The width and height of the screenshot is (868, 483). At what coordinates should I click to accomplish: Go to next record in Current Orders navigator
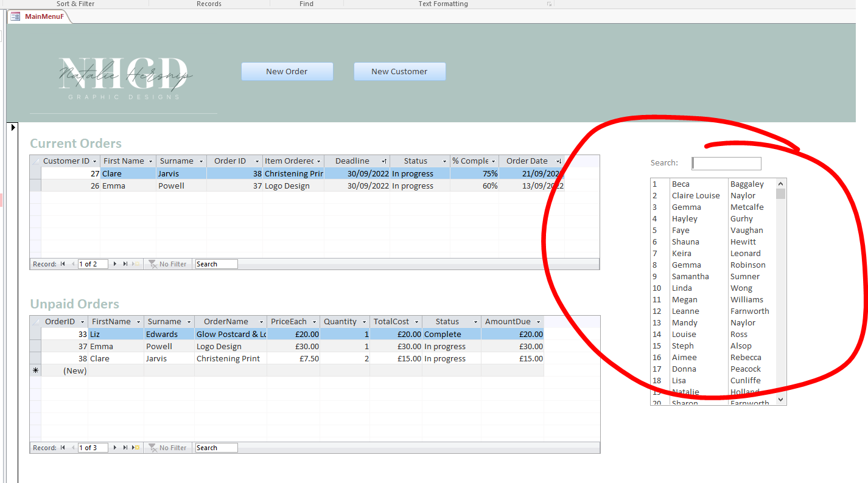(115, 264)
